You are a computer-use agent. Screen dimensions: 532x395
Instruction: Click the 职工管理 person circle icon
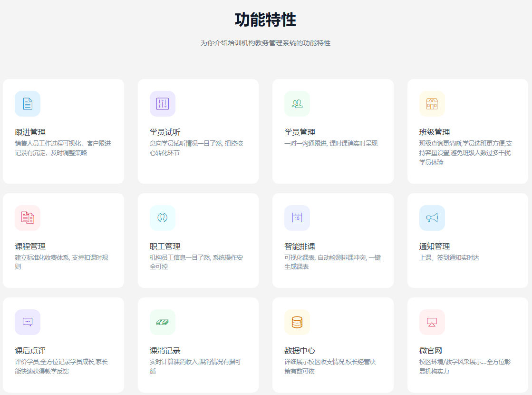pyautogui.click(x=163, y=218)
